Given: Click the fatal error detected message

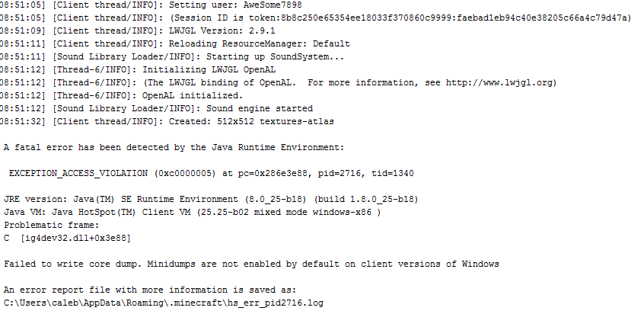Looking at the screenshot, I should (x=174, y=147).
